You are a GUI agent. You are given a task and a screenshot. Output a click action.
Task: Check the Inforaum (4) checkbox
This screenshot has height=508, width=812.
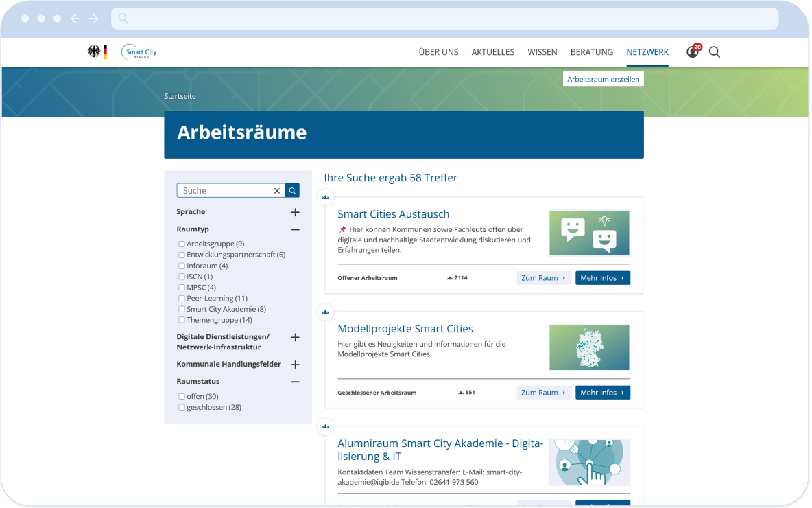pos(182,266)
